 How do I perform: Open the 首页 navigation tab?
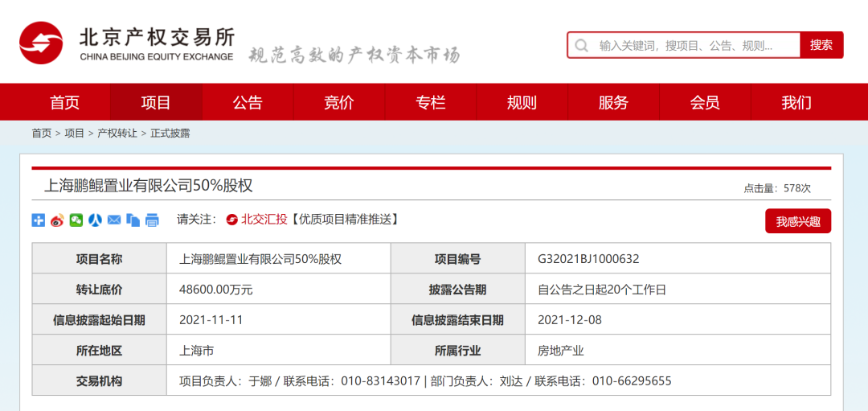tap(65, 102)
